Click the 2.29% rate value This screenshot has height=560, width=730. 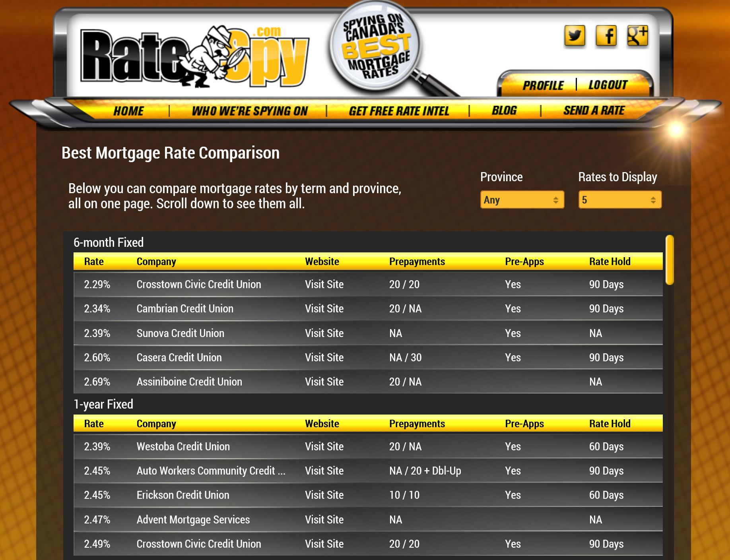[x=97, y=284]
